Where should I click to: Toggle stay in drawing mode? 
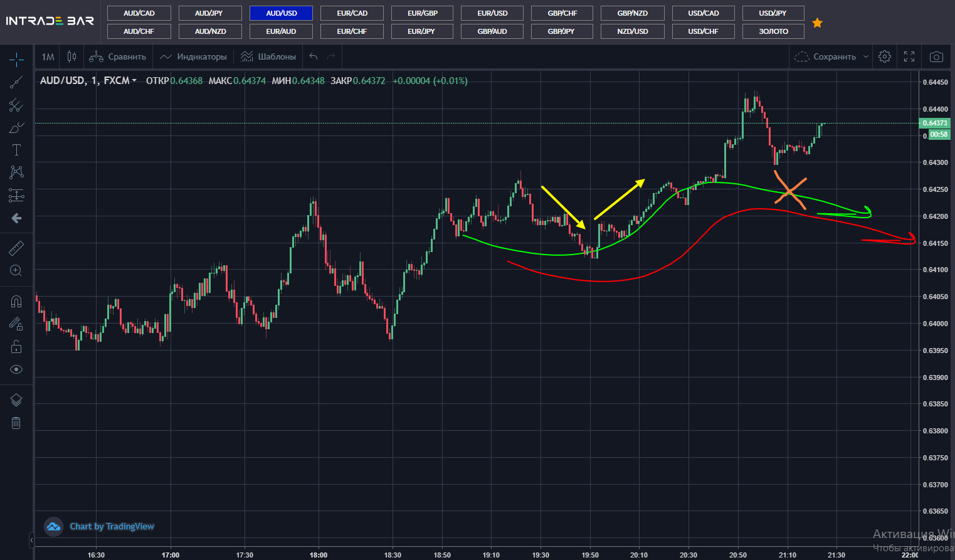(x=16, y=324)
